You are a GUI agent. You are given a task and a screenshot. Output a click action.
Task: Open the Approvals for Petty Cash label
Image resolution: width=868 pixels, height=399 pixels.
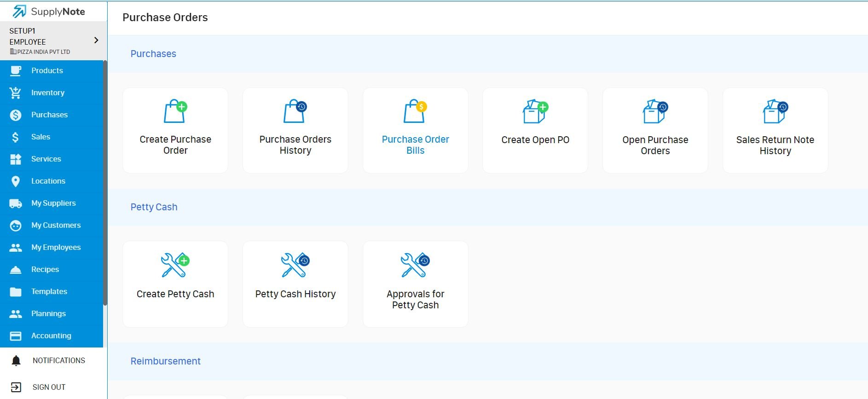tap(416, 300)
